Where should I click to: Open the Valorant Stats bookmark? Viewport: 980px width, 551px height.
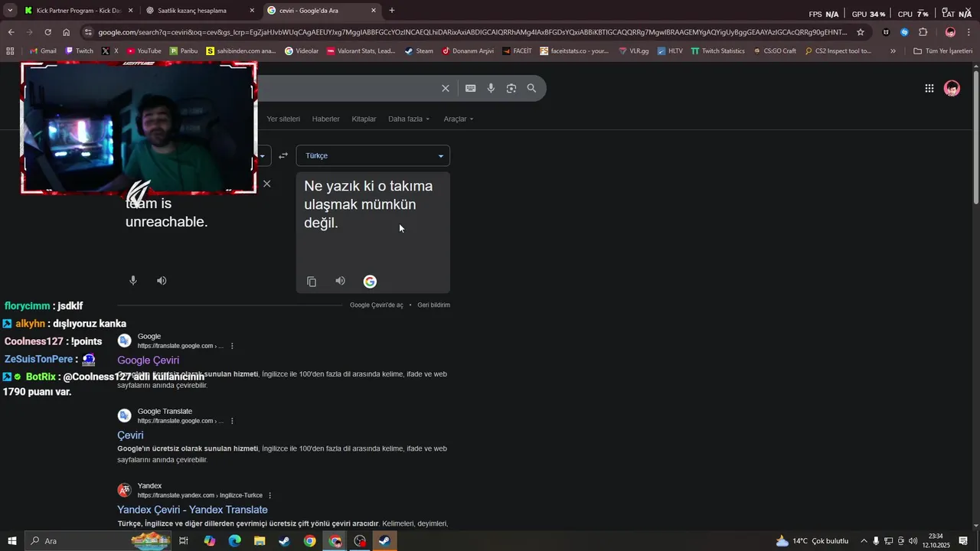pos(361,51)
